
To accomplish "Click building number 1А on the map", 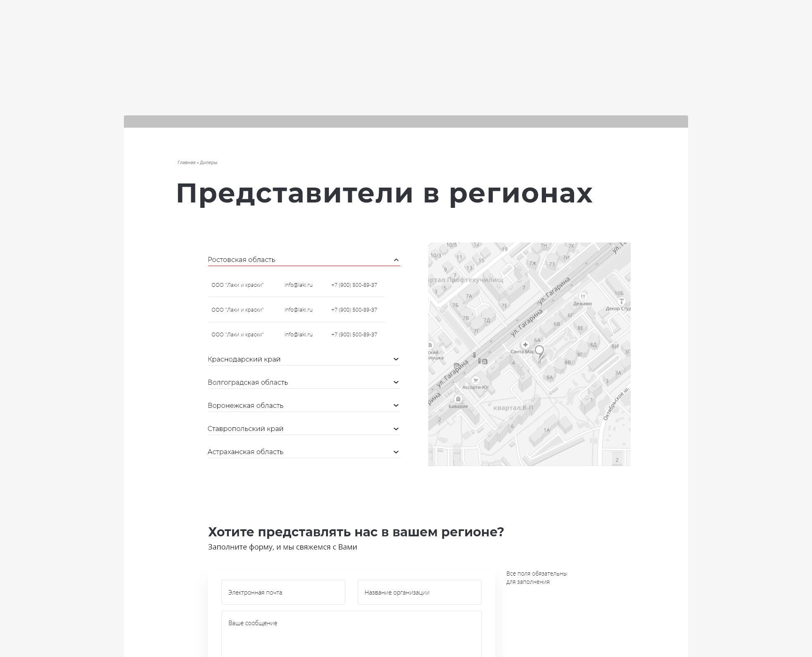I will (x=546, y=430).
